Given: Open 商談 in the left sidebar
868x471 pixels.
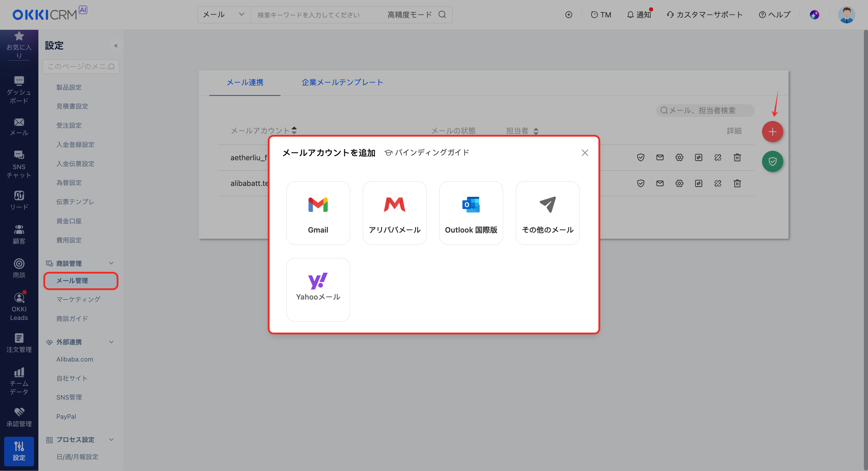Looking at the screenshot, I should (x=19, y=269).
